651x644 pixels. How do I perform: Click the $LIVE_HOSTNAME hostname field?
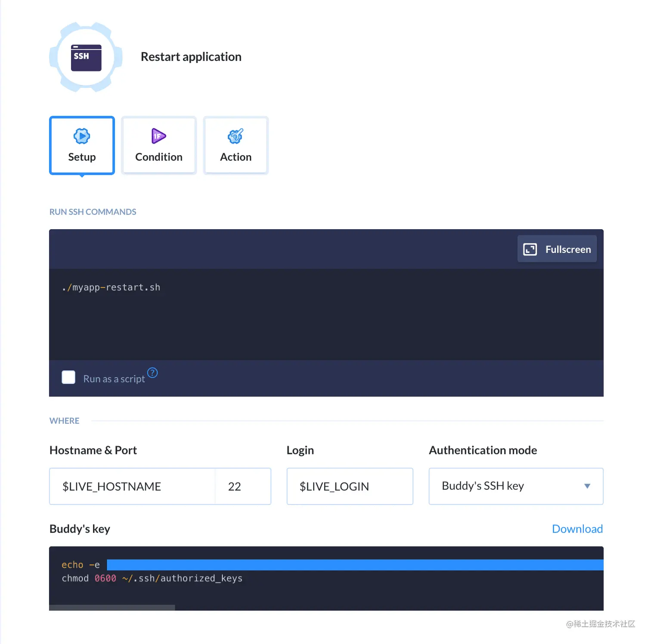pos(132,486)
